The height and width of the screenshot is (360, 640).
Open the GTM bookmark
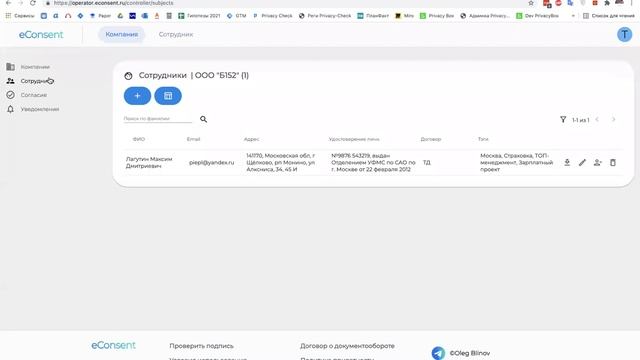(237, 16)
